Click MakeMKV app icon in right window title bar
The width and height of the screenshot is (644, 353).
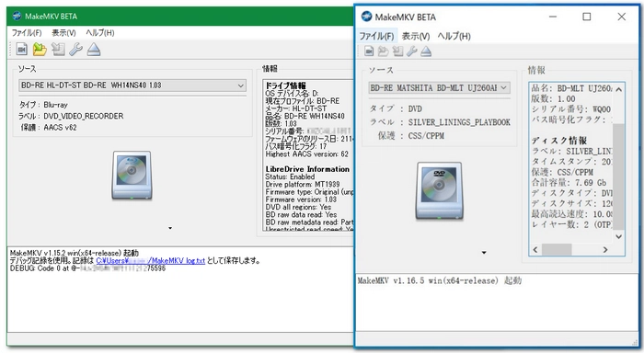[x=366, y=17]
